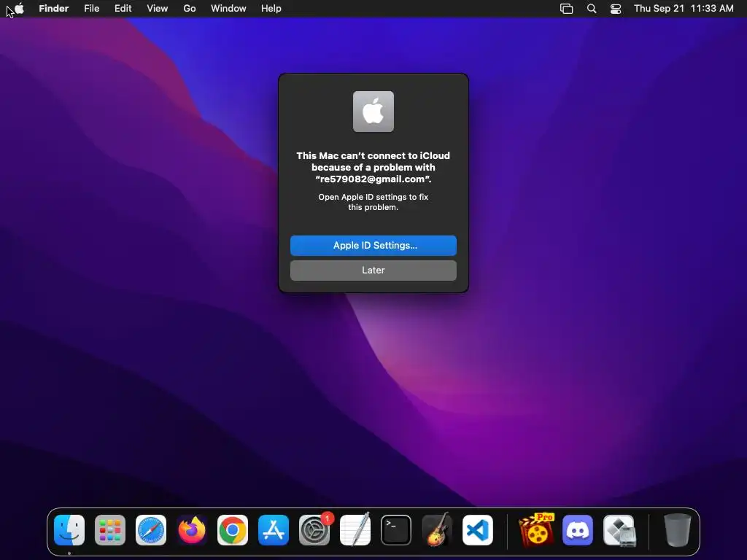Open the Window menu
Image resolution: width=747 pixels, height=560 pixels.
point(228,9)
